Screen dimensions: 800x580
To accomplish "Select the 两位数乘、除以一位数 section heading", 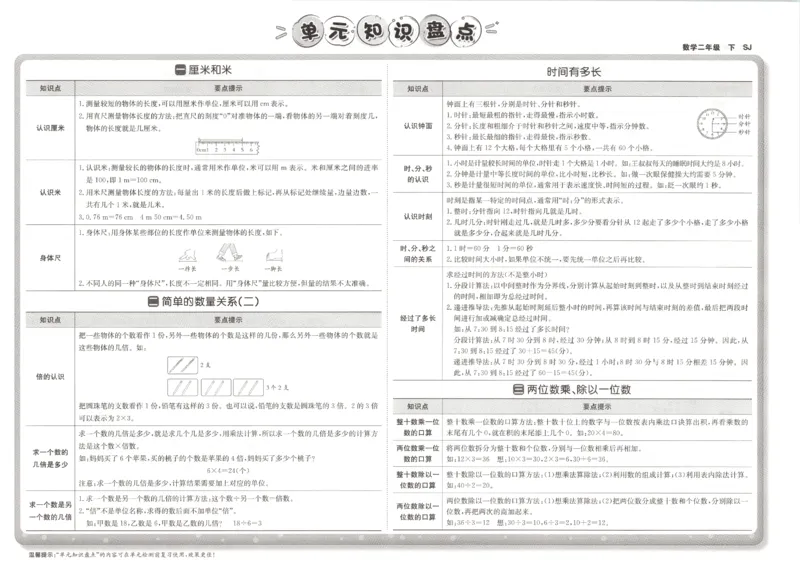I will pyautogui.click(x=579, y=390).
